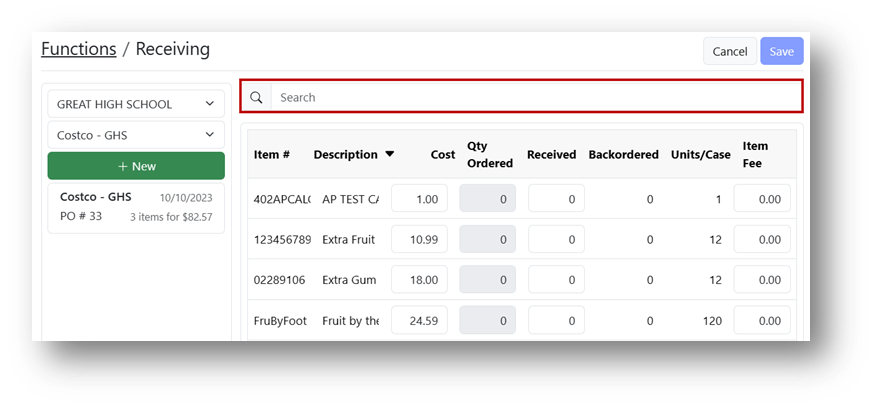Select the Costco - GHS PO # 33 card
The width and height of the screenshot is (875, 406).
[136, 208]
